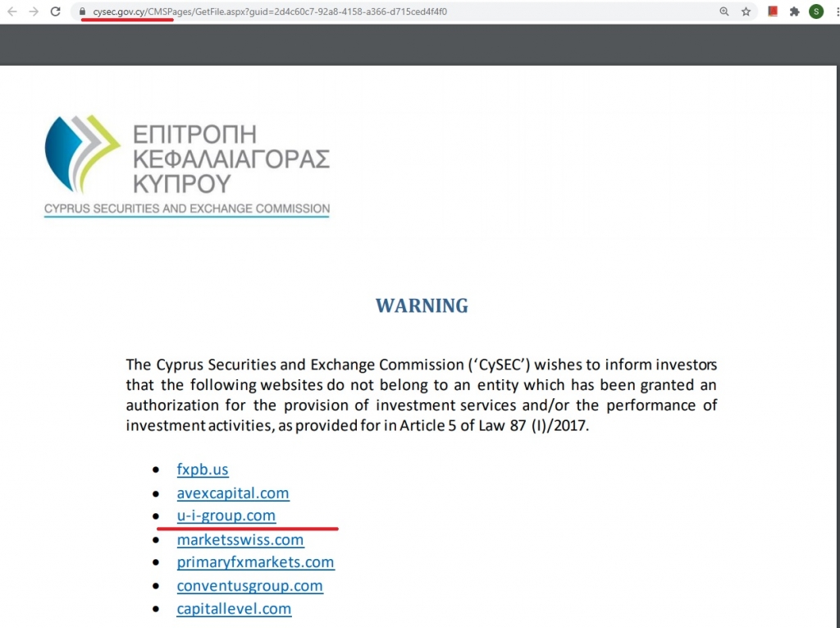Open the u-i-group.com link
Image resolution: width=840 pixels, height=628 pixels.
click(226, 516)
